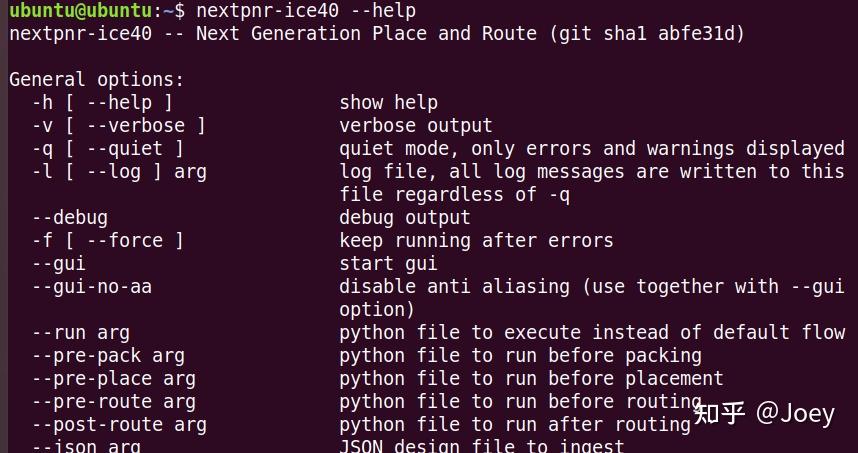This screenshot has width=858, height=453.
Task: Click the -f [ --force ] option
Action: pyautogui.click(x=107, y=240)
